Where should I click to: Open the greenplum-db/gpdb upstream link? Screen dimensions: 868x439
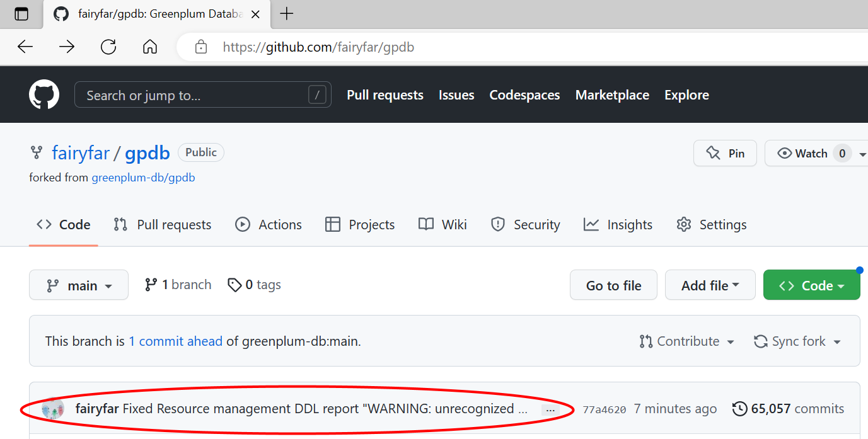tap(143, 178)
